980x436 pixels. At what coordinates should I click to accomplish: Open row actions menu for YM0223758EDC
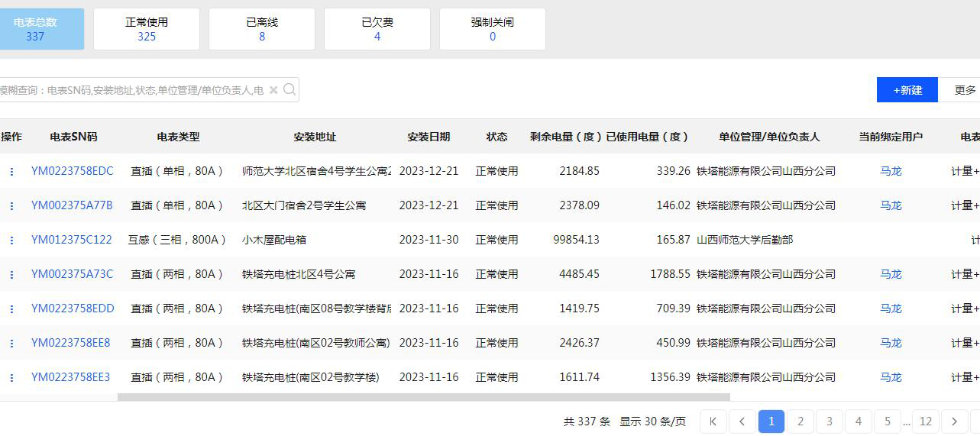(11, 172)
